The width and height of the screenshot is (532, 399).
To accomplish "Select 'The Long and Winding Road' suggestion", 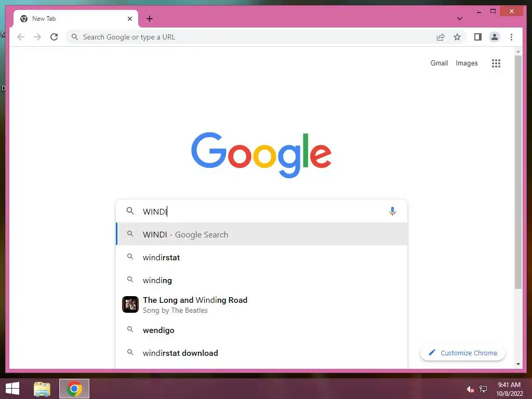I will point(261,304).
